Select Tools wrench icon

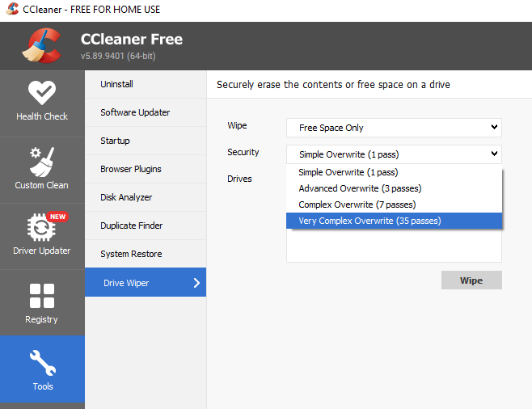(x=43, y=363)
